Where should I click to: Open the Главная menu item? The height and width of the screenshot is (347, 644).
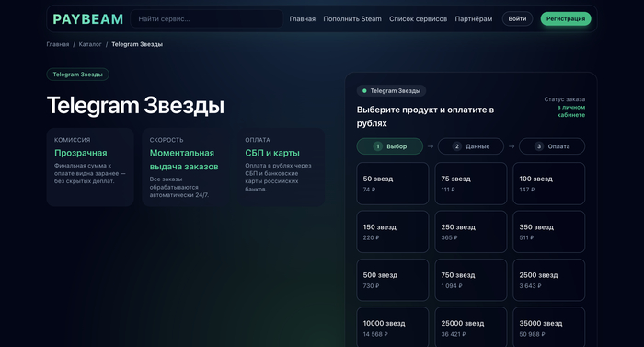click(x=303, y=19)
